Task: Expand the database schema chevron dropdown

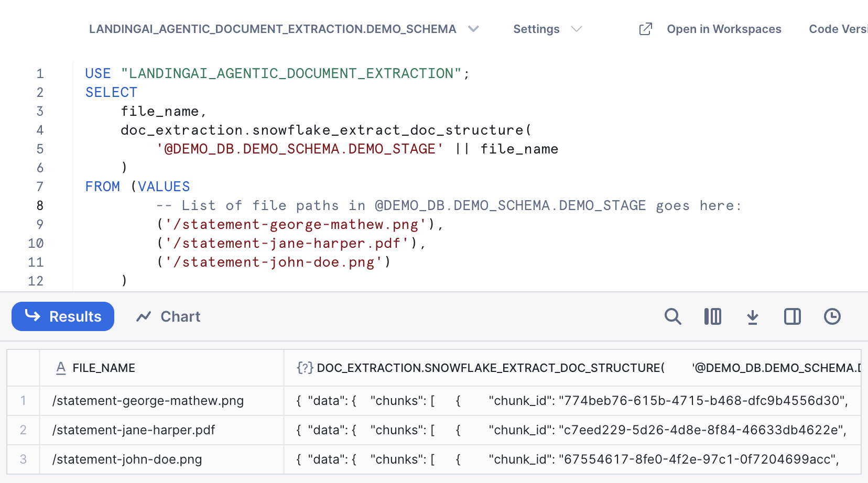Action: [x=474, y=29]
